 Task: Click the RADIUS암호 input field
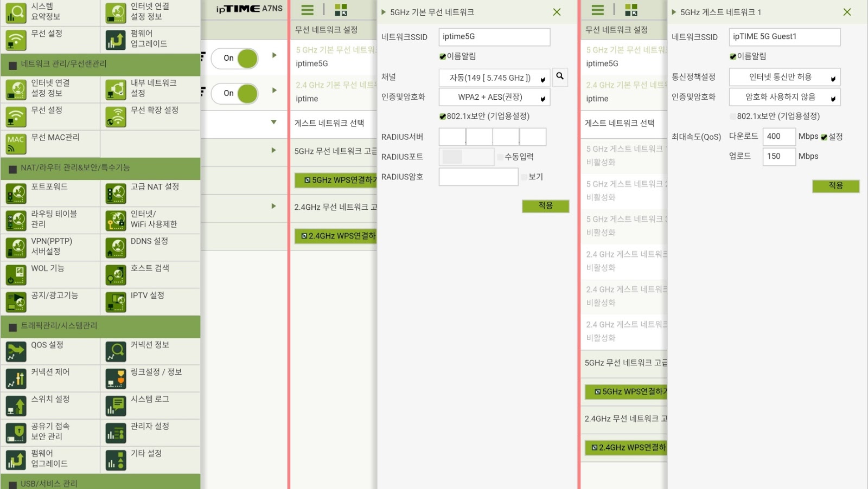tap(478, 177)
